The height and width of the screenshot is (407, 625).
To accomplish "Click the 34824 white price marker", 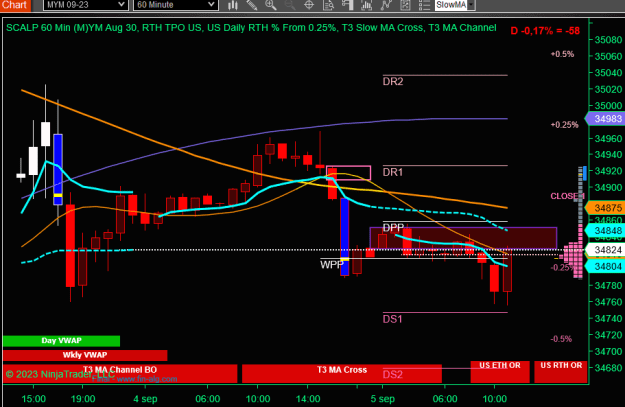I will (x=605, y=250).
